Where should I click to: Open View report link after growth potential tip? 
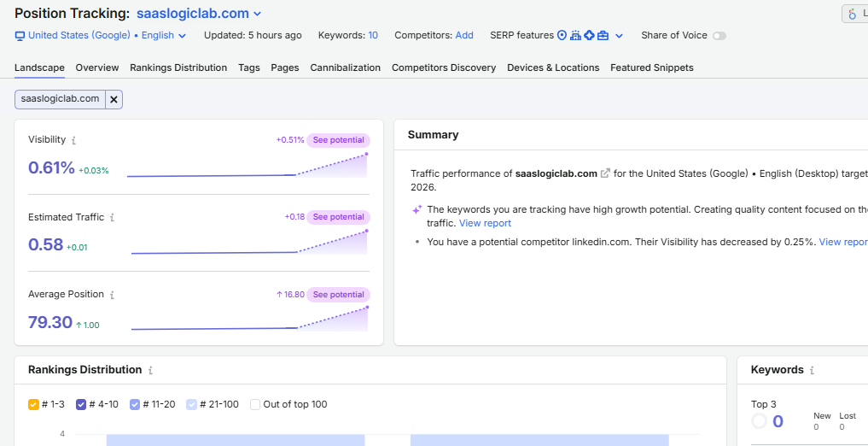click(x=485, y=223)
